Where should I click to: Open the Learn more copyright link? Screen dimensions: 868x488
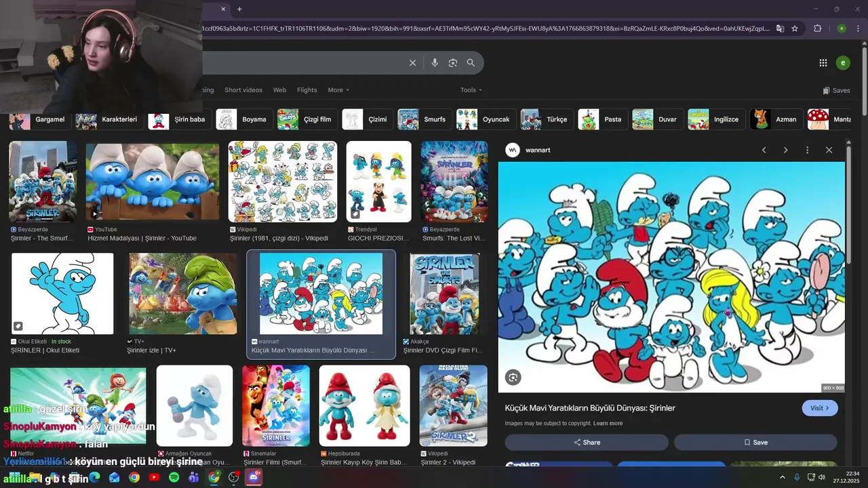[608, 424]
